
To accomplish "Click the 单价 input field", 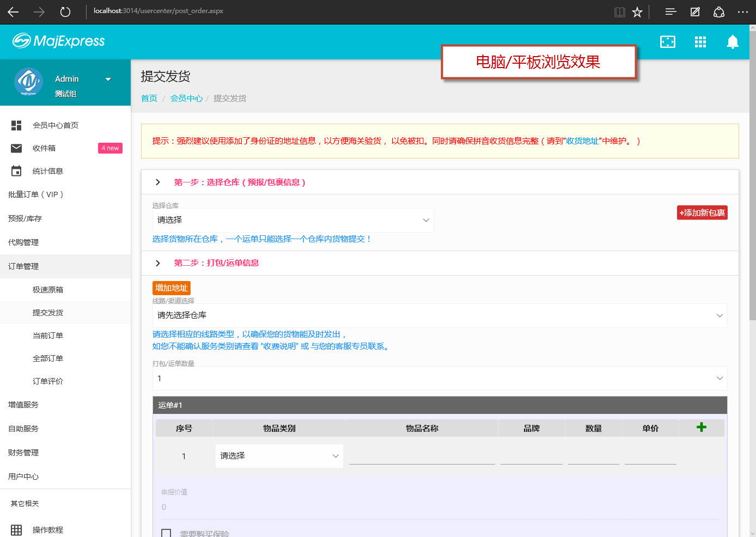I will coord(650,455).
